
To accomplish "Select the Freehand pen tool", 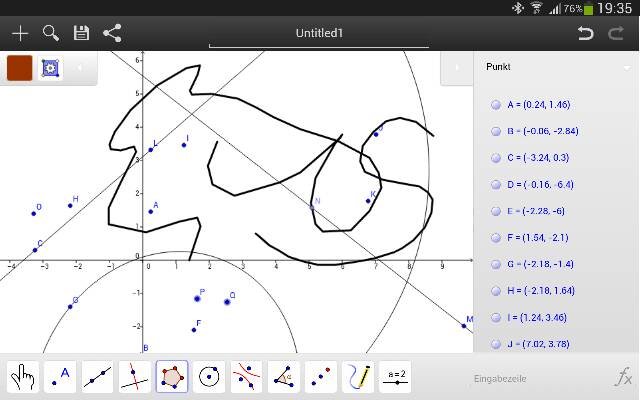I will [x=358, y=377].
